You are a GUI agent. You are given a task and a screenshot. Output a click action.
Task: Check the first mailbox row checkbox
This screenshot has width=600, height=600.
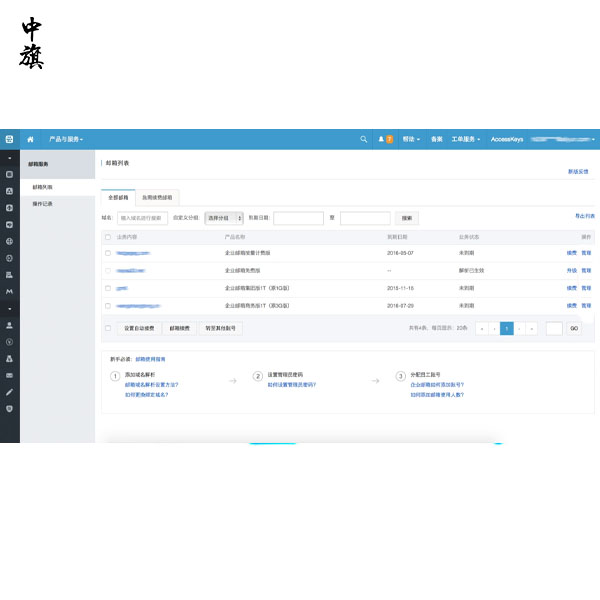pyautogui.click(x=108, y=254)
